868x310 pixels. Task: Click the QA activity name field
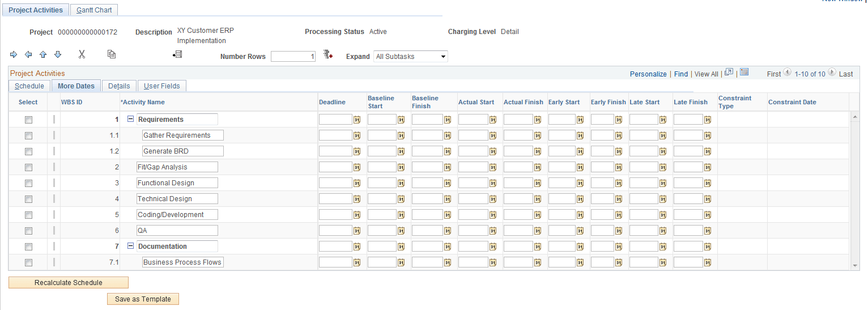pos(177,231)
